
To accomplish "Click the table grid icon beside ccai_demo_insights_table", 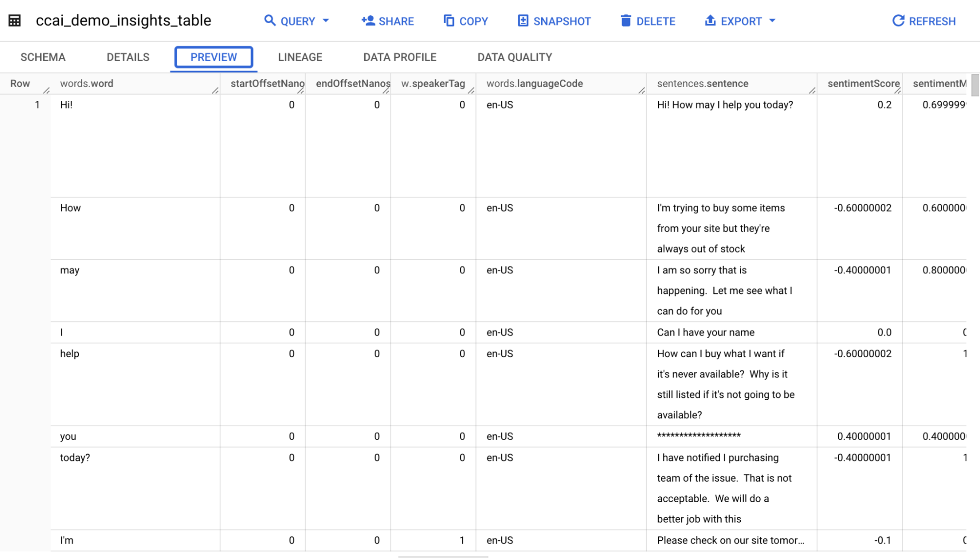I will [x=14, y=20].
